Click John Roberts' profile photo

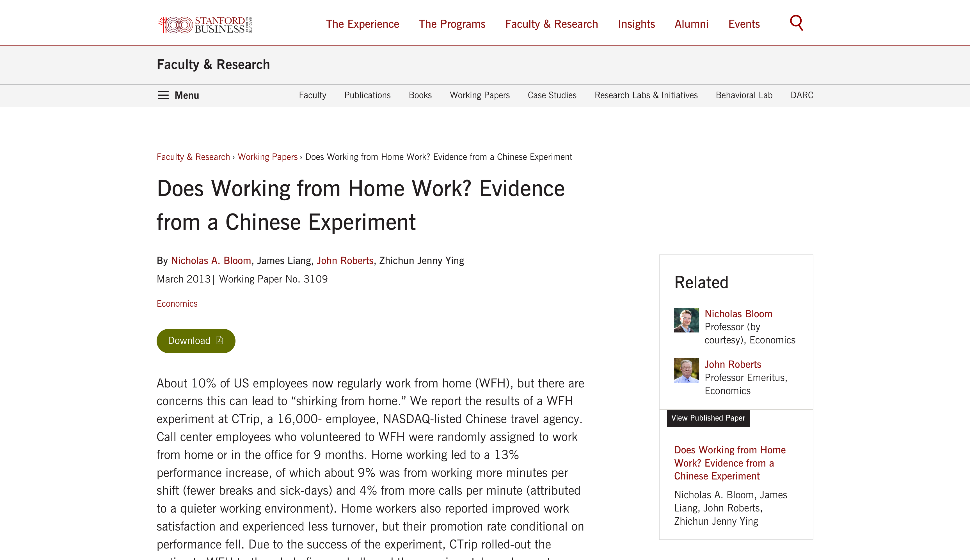686,371
